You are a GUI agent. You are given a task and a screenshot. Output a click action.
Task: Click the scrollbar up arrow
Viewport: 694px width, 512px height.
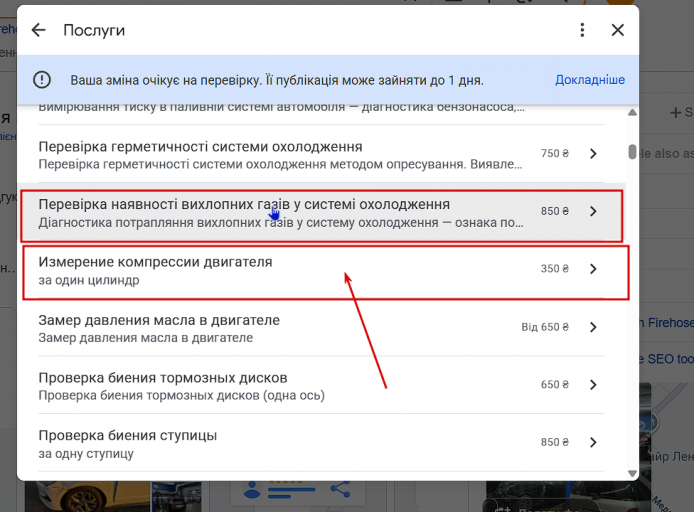[x=632, y=112]
